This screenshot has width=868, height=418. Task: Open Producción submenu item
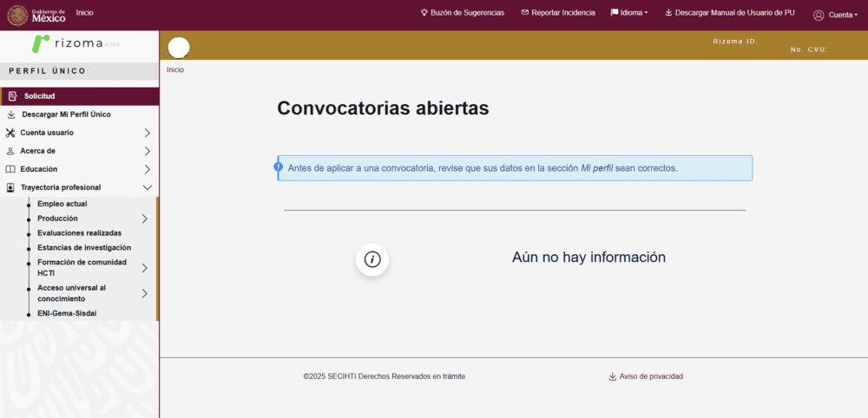point(57,219)
